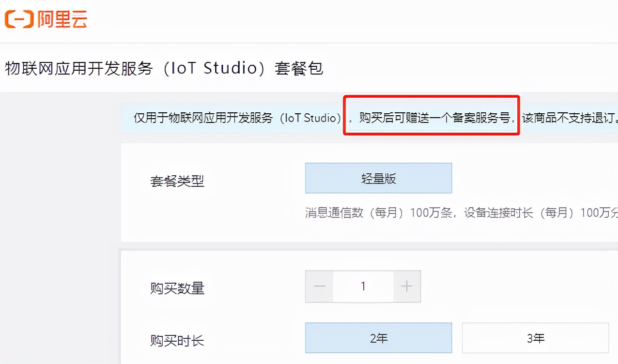Choose the 2年 purchase duration
This screenshot has width=618, height=364.
(379, 338)
